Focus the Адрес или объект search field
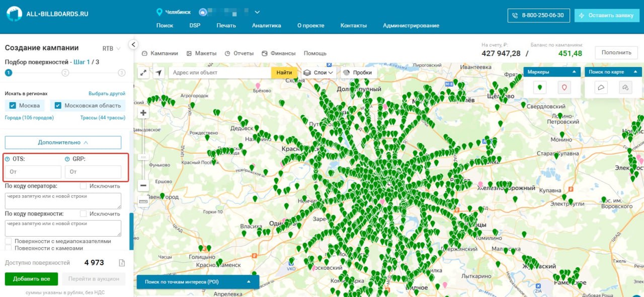644x297 pixels. tap(220, 72)
